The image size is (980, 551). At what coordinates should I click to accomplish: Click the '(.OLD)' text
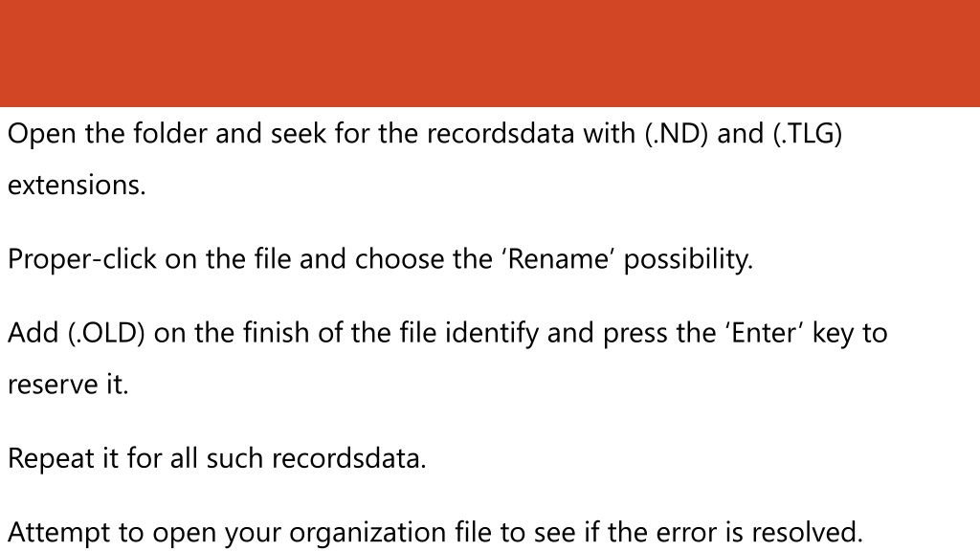click(106, 333)
